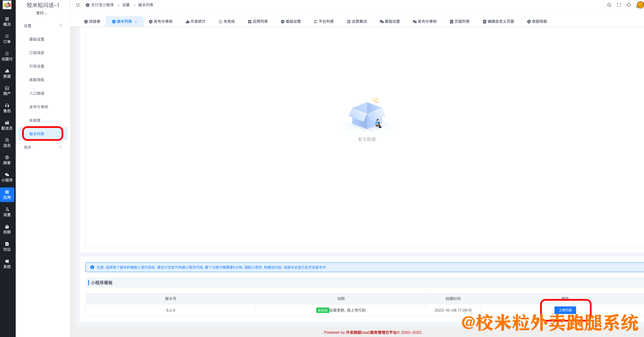The image size is (644, 337).
Task: Click 上传代码 upload button
Action: [x=565, y=310]
